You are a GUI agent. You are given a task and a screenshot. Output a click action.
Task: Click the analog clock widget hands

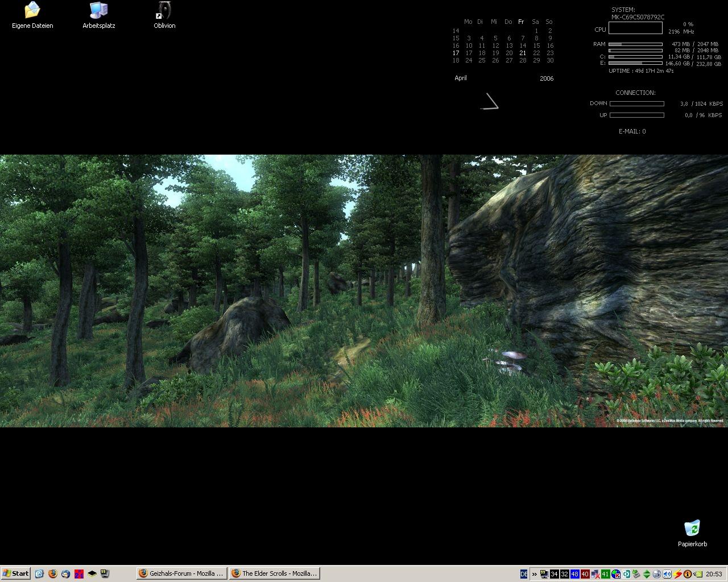coord(490,102)
